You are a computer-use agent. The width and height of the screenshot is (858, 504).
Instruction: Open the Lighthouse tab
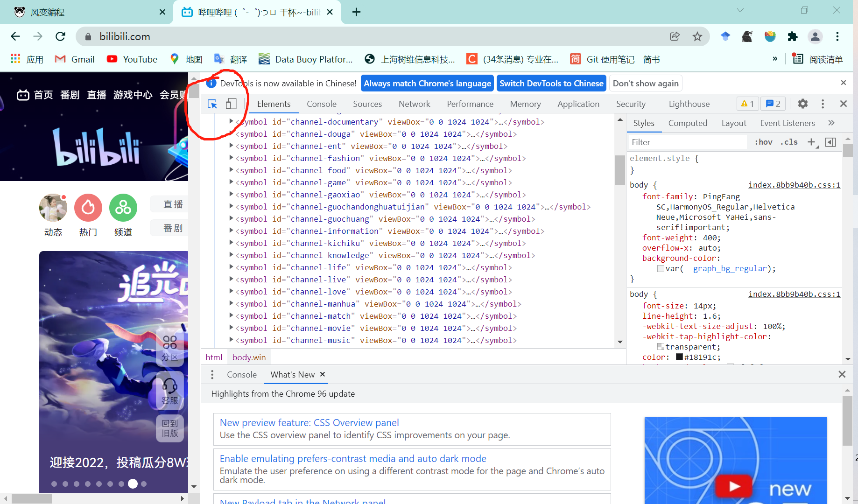pyautogui.click(x=689, y=104)
